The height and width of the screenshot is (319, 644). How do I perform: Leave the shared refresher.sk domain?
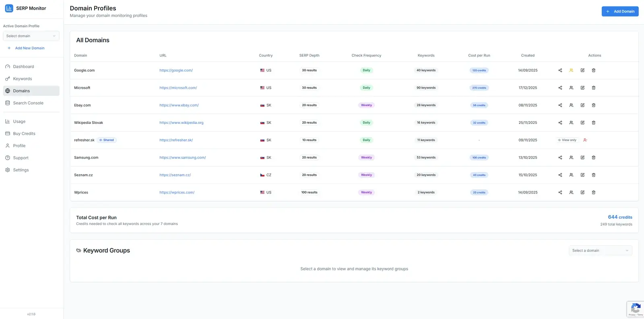coord(585,140)
